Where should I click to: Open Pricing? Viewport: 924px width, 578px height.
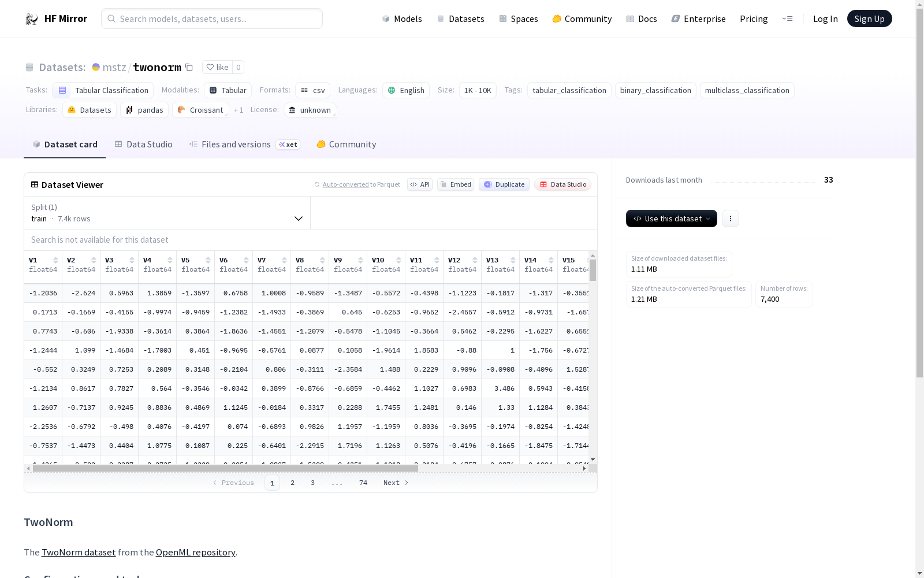[754, 18]
